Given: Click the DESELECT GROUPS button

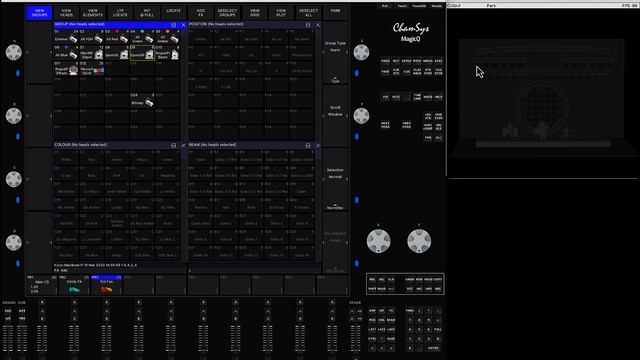Looking at the screenshot, I should (227, 13).
